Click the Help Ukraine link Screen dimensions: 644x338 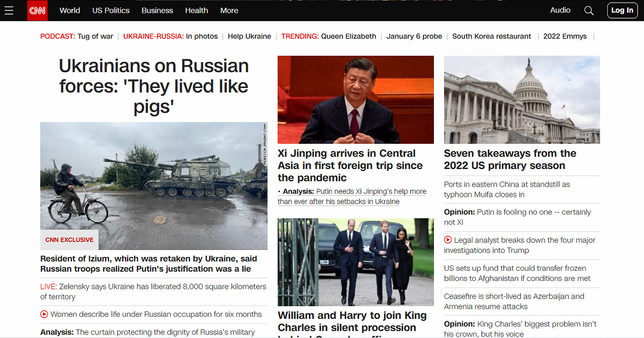coord(249,36)
